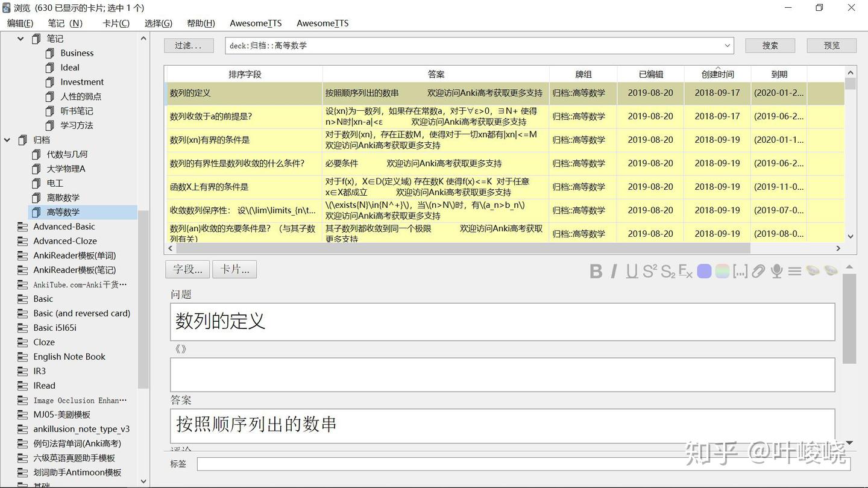868x488 pixels.
Task: Click the 答案 field containing 按照顺序列出的数串
Action: pos(502,425)
